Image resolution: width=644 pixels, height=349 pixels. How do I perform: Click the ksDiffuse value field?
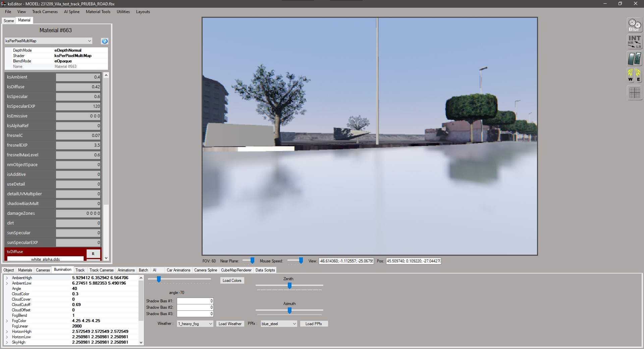coord(78,87)
